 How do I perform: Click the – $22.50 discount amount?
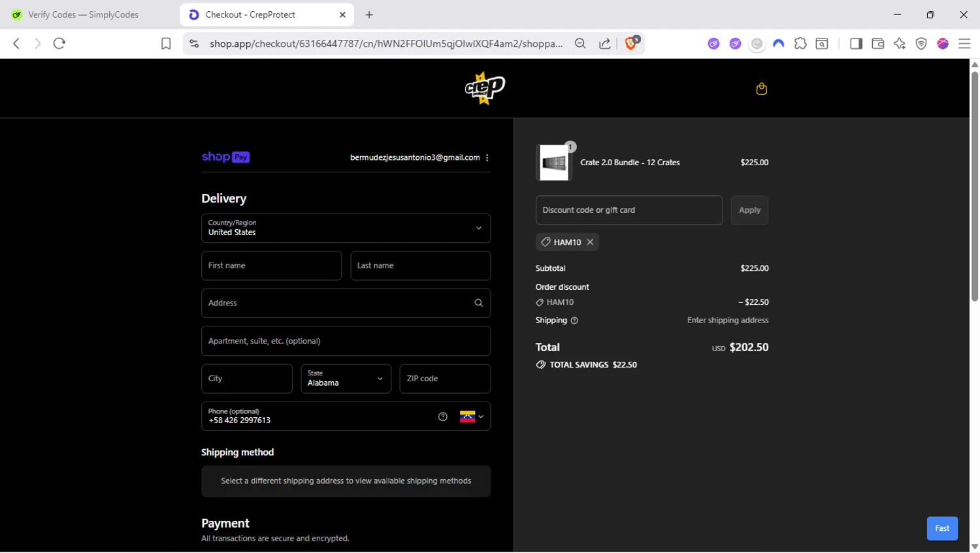click(x=753, y=302)
